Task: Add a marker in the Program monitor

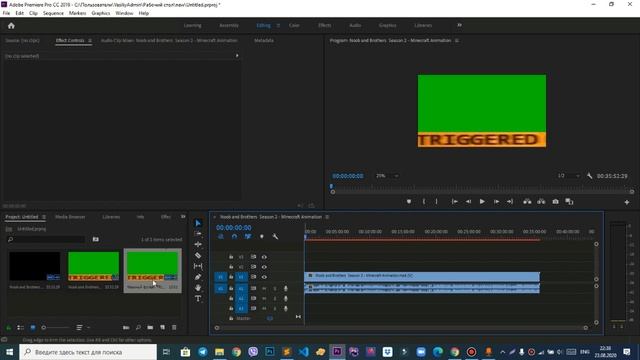Action: 409,202
